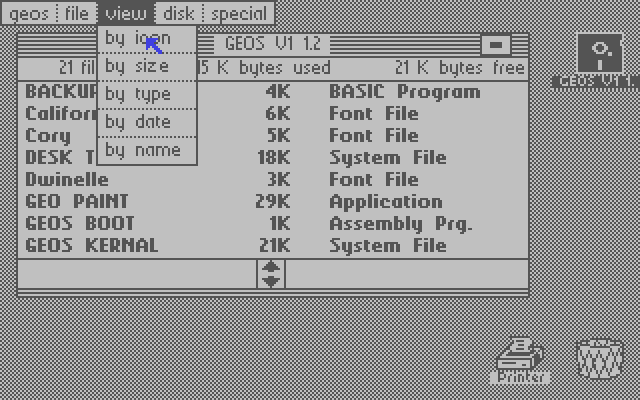Select the Dwinelle font file
Screen dimensions: 640x400
67,179
